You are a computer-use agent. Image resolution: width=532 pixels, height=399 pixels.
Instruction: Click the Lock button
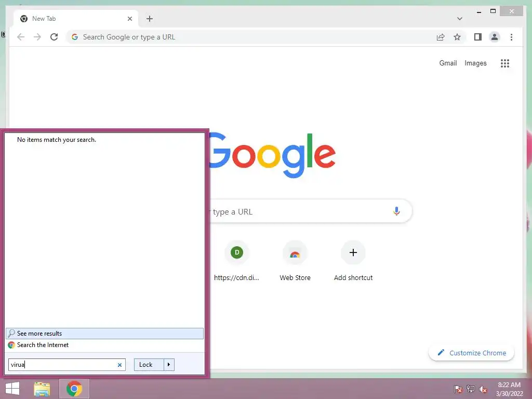tap(149, 365)
